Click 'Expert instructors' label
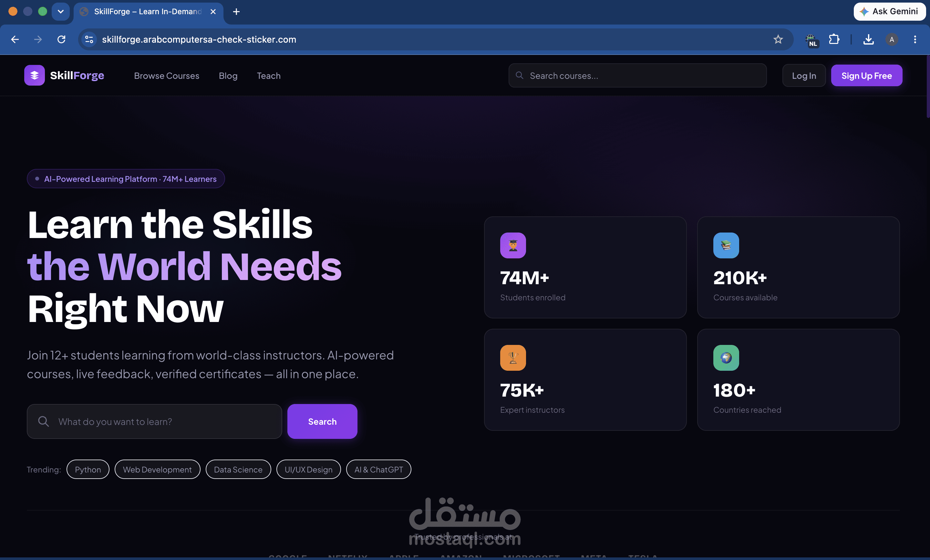 (532, 410)
